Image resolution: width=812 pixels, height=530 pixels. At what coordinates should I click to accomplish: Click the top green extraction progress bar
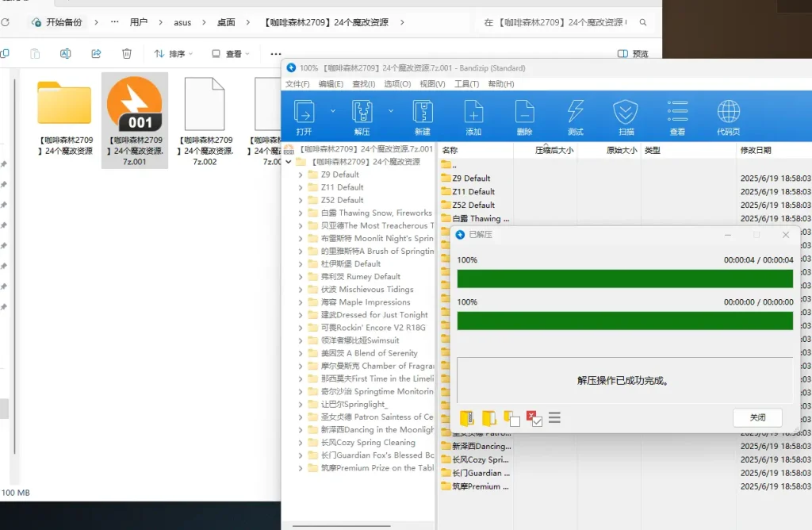625,278
